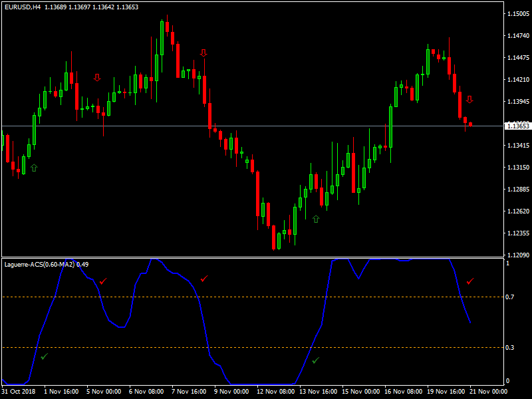The width and height of the screenshot is (532, 399).
Task: Click the 19 Nov 16:00 time label
Action: tap(446, 392)
